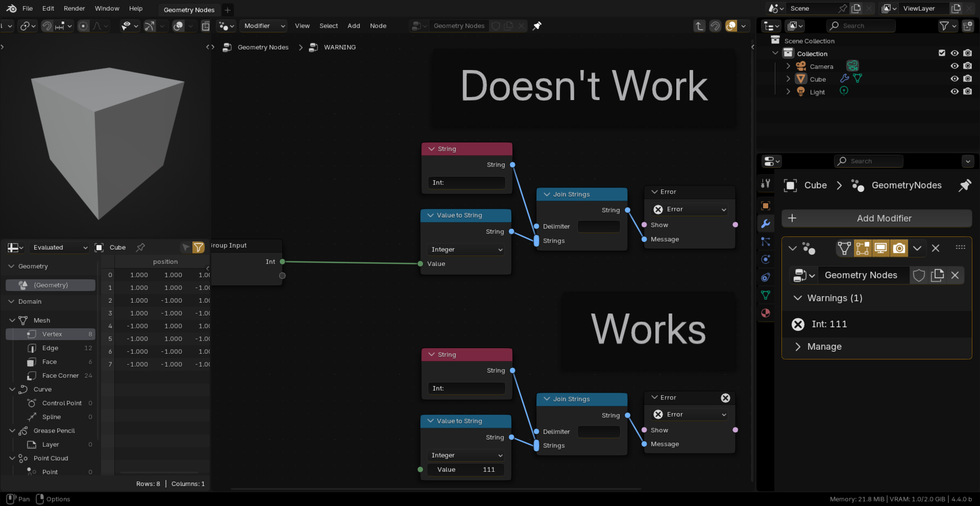Uncheck the Collection exclude checkbox
Viewport: 980px width, 506px height.
[x=942, y=53]
